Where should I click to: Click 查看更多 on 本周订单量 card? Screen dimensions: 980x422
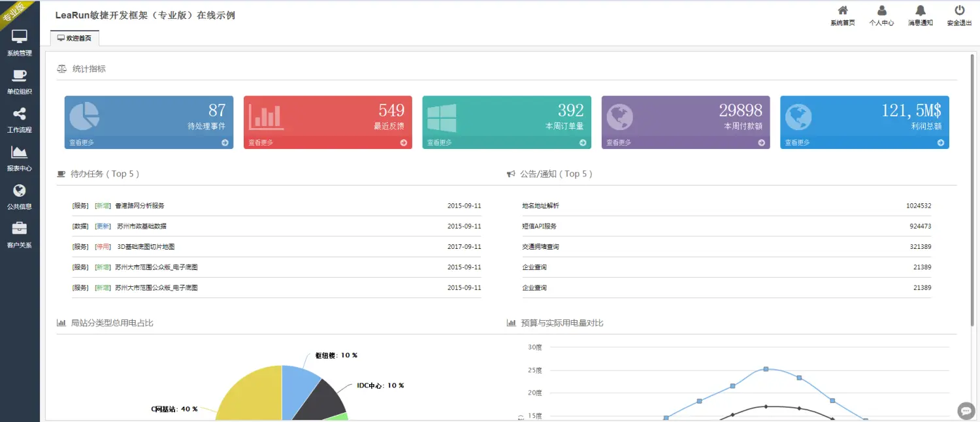coord(440,142)
